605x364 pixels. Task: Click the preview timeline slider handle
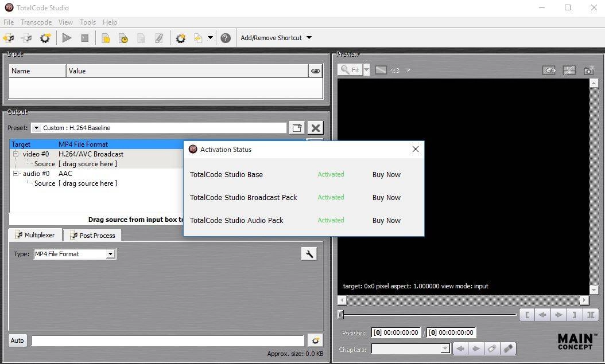[x=340, y=315]
